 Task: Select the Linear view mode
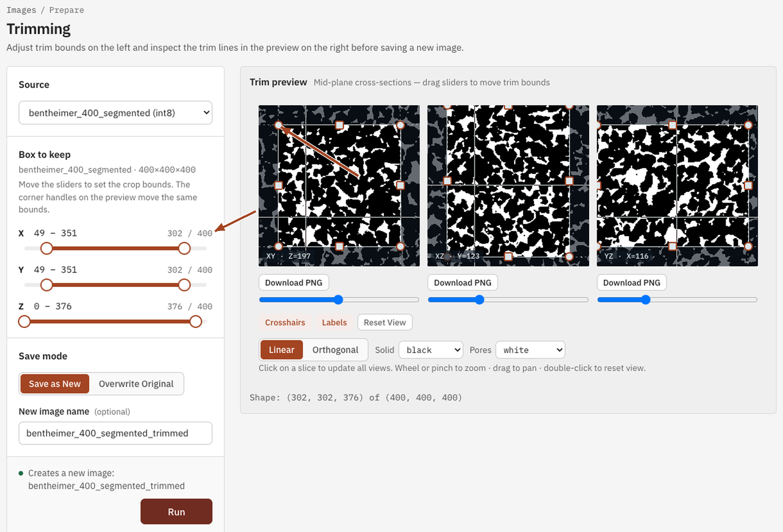[x=282, y=350]
